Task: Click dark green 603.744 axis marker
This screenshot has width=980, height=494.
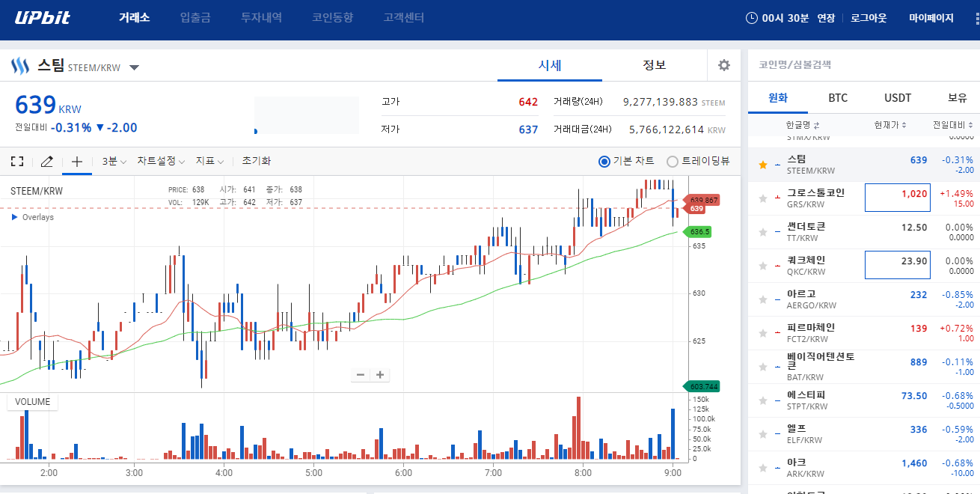Action: [x=702, y=386]
